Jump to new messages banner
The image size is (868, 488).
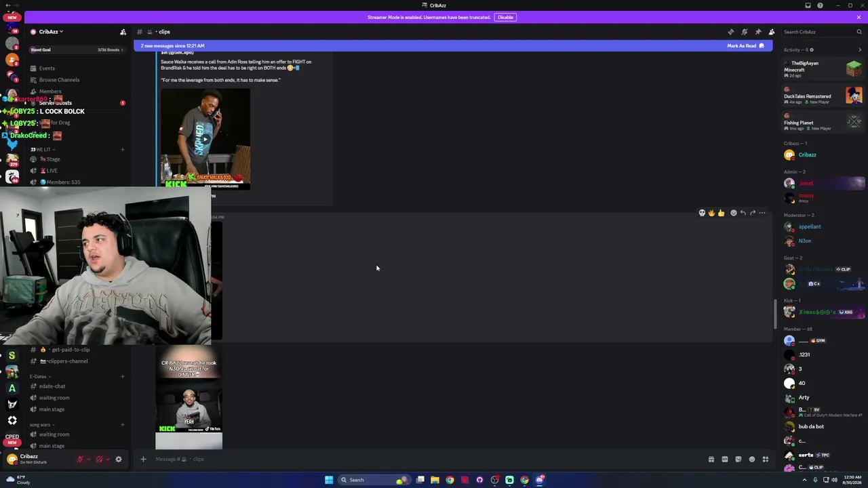(x=453, y=46)
